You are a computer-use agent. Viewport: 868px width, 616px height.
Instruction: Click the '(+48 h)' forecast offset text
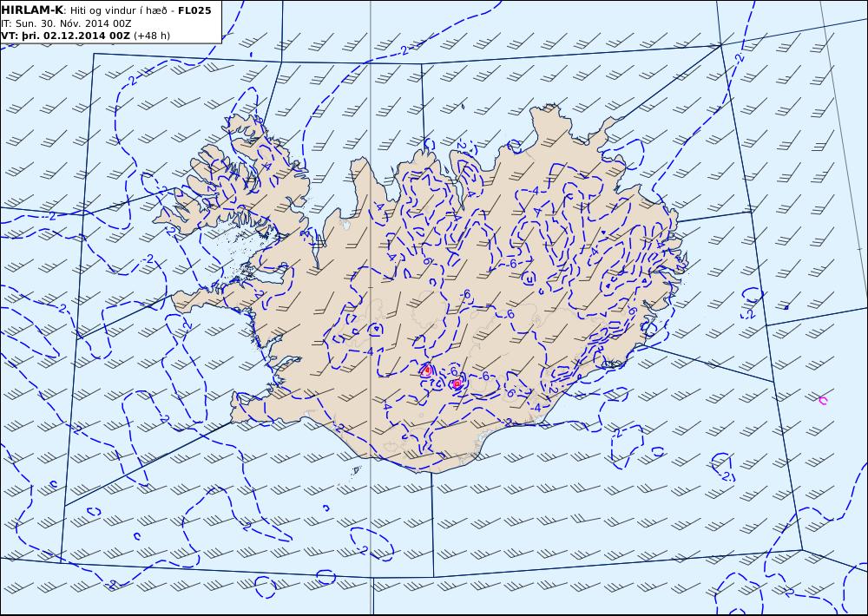(152, 36)
